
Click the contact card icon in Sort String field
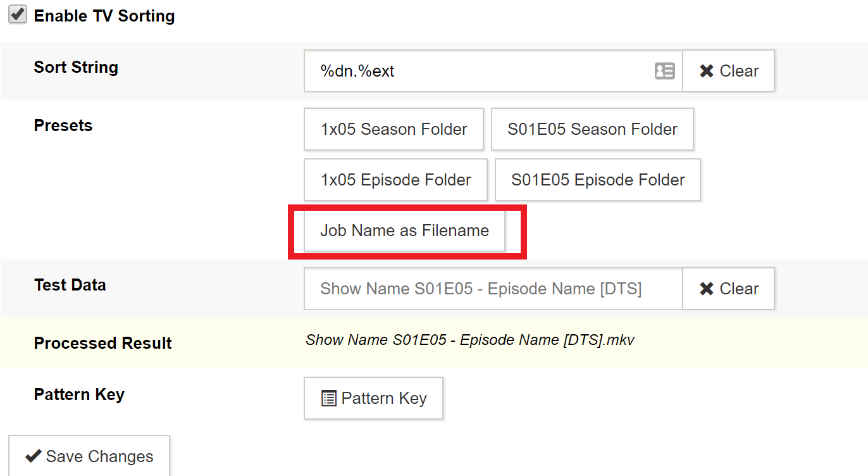click(664, 71)
